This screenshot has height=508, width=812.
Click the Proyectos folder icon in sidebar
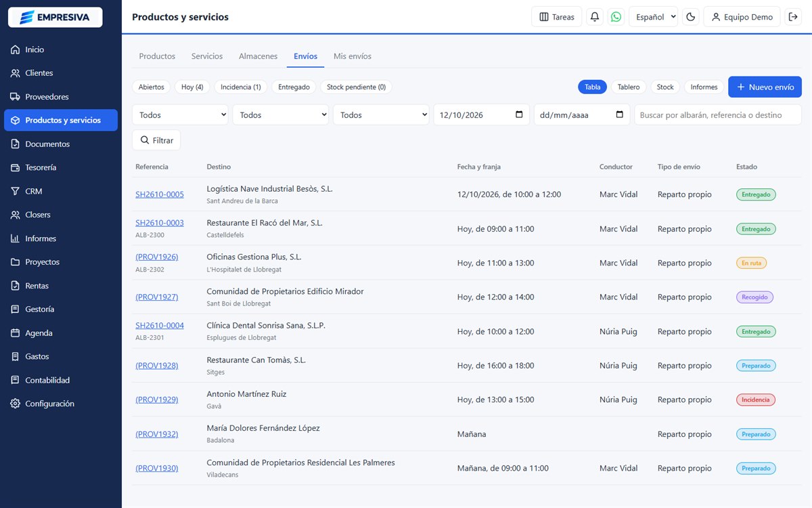point(16,262)
